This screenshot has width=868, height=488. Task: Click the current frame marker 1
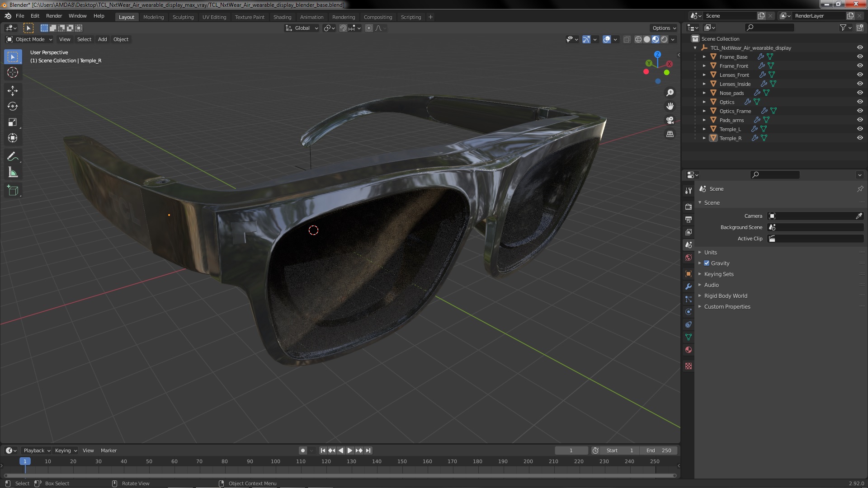coord(25,461)
